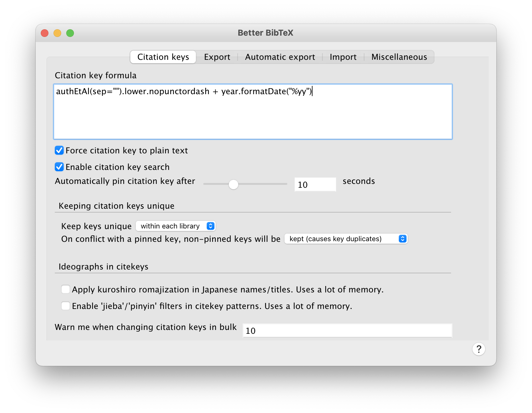Click 'Automatically pin citation key after' label

(x=125, y=181)
